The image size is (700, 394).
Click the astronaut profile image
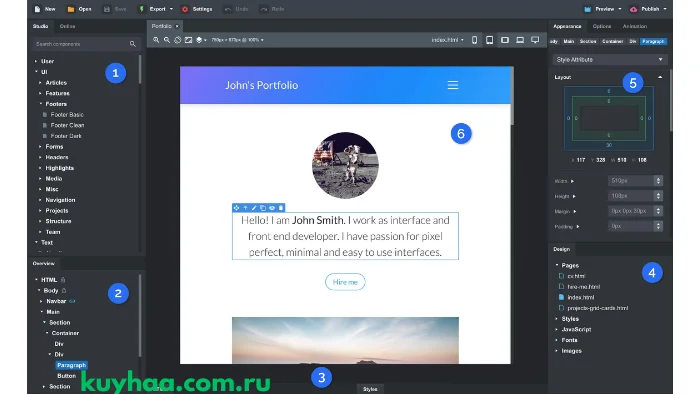(x=345, y=165)
